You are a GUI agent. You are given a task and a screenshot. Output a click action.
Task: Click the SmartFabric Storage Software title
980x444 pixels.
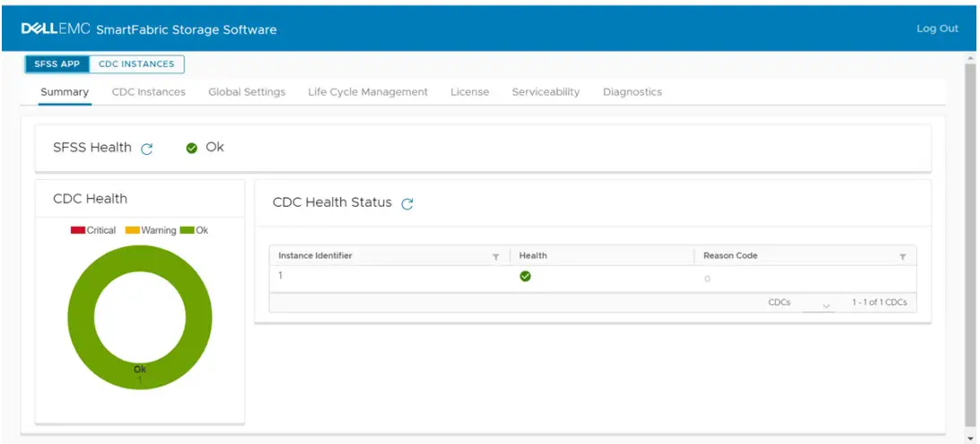[x=186, y=30]
